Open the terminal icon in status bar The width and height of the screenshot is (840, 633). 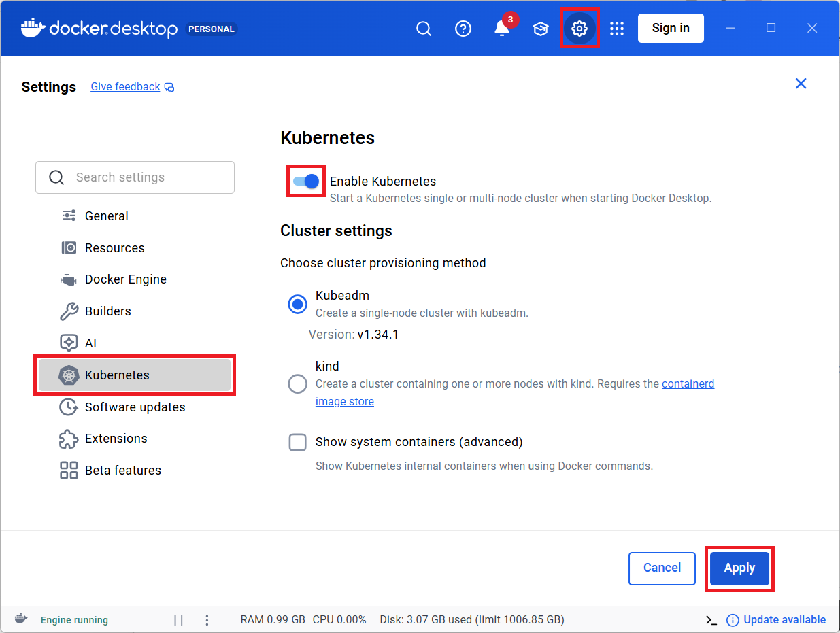coord(711,620)
